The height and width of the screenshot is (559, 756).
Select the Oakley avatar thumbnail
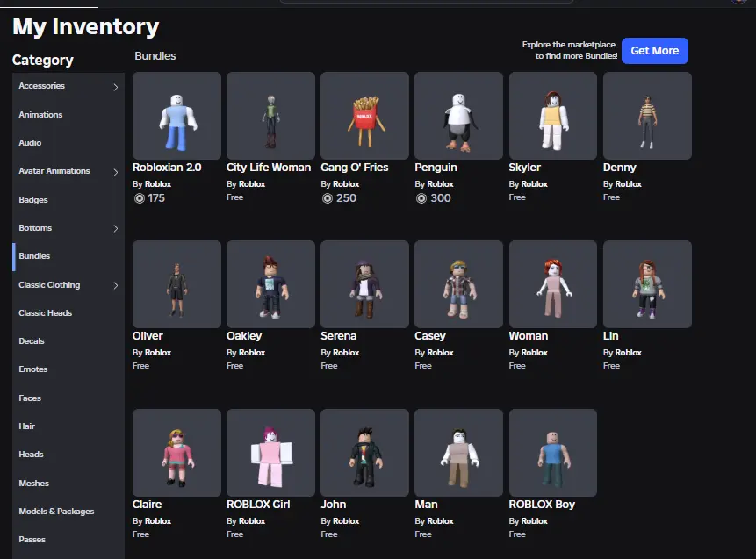[270, 284]
